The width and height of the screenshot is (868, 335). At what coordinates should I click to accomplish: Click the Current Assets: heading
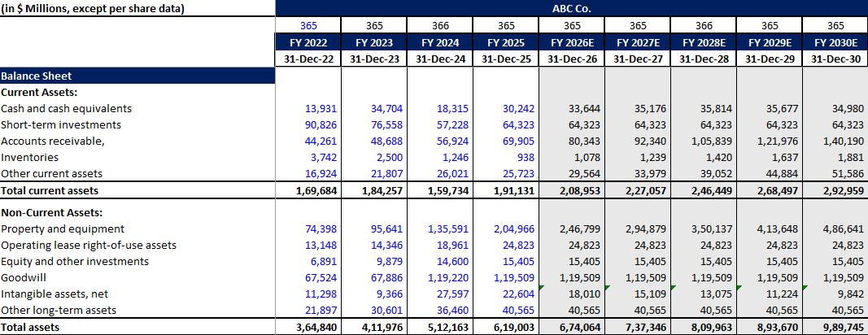click(39, 93)
